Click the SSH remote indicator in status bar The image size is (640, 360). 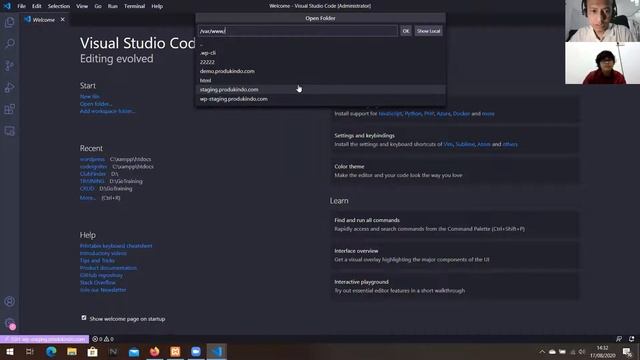point(44,339)
